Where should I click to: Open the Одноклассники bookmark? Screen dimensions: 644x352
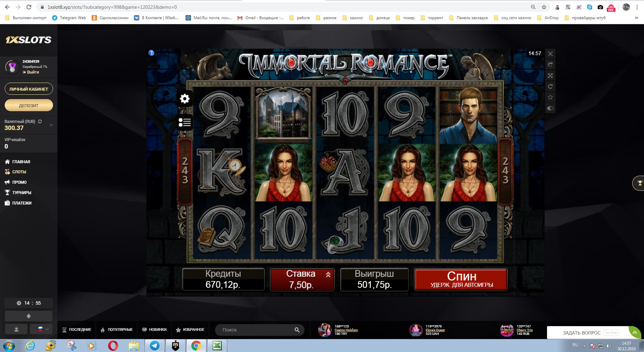pyautogui.click(x=110, y=18)
